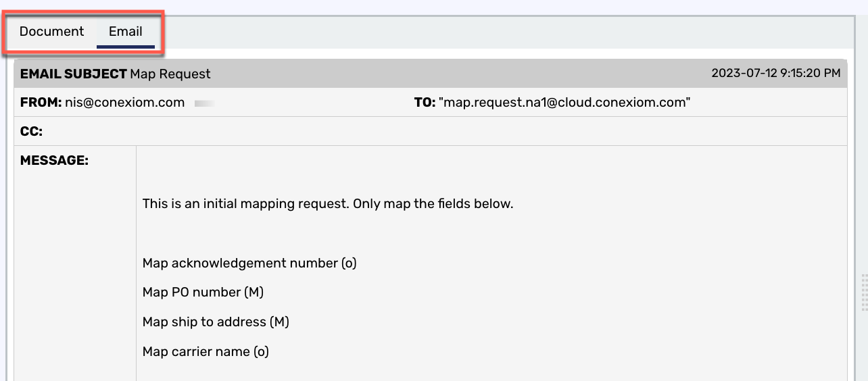The width and height of the screenshot is (868, 381).
Task: Click 'Map PO number (M)' line
Action: pos(203,293)
